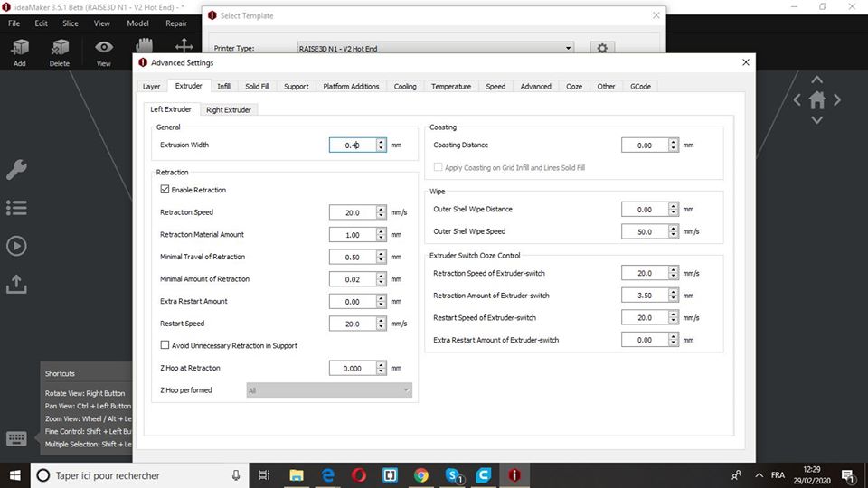Open Chrome from the taskbar
The width and height of the screenshot is (868, 488).
420,475
